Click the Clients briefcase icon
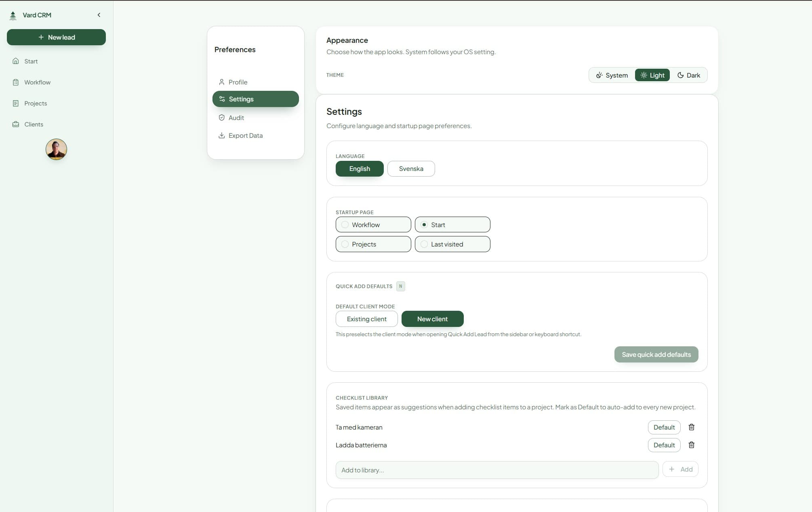Screen dimensions: 812x512 pyautogui.click(x=15, y=124)
